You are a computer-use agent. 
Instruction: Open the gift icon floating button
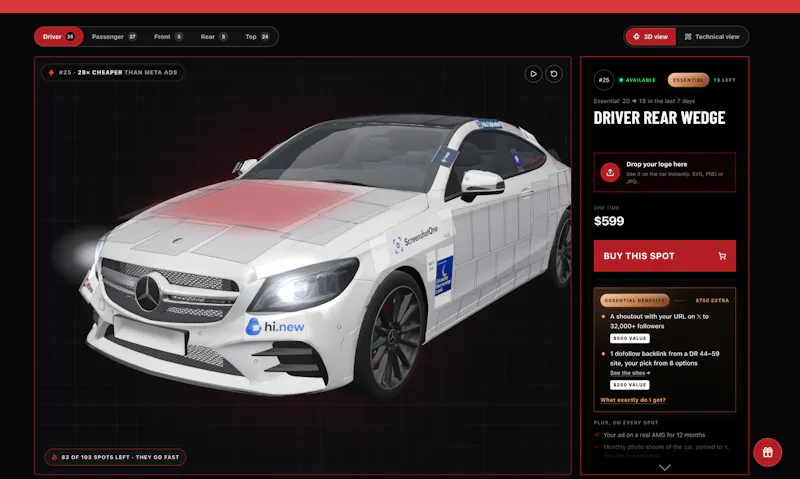[x=767, y=452]
